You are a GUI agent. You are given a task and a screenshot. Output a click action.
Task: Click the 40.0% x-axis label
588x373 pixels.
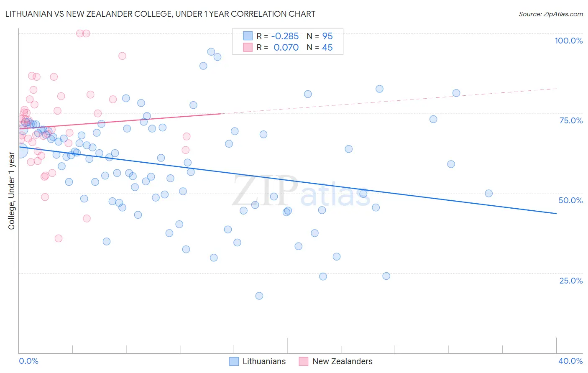(x=570, y=361)
